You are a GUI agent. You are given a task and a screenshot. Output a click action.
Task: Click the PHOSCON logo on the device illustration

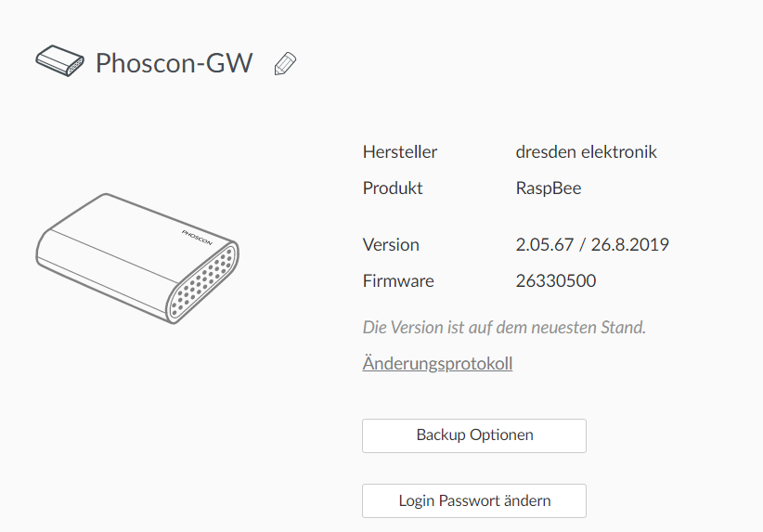[x=197, y=236]
